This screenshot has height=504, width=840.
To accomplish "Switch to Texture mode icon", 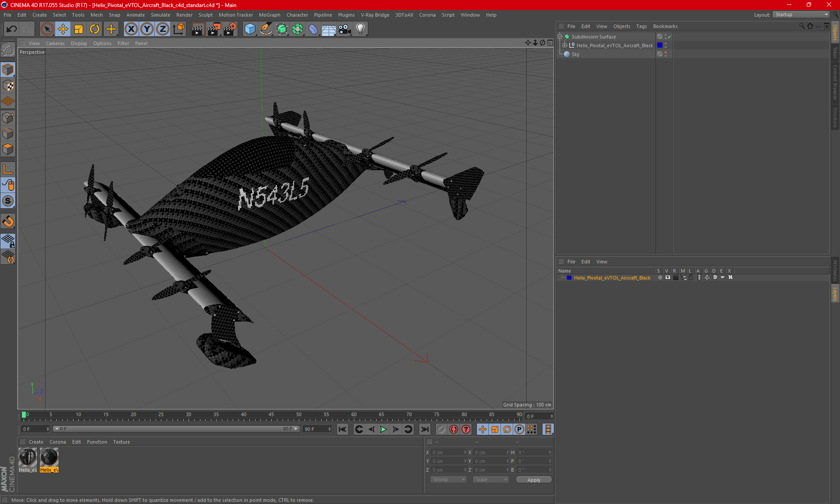I will point(8,86).
